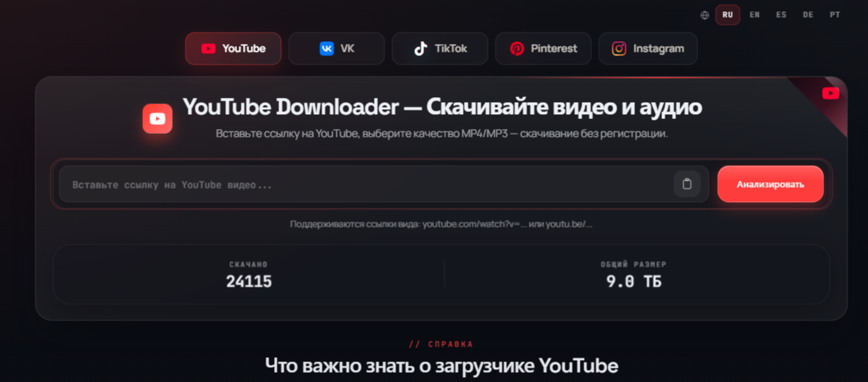Viewport: 868px width, 382px height.
Task: Click the YouTube icon in the card corner
Action: [830, 94]
